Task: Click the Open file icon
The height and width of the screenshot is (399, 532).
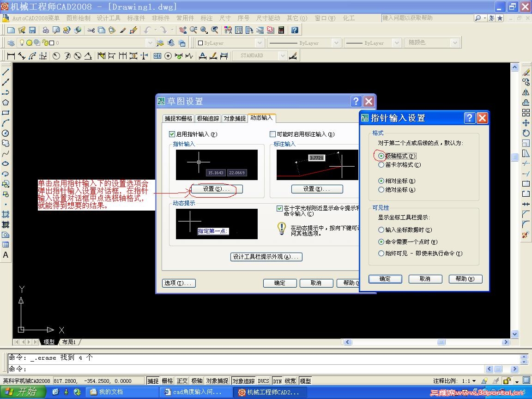Action: 22,30
